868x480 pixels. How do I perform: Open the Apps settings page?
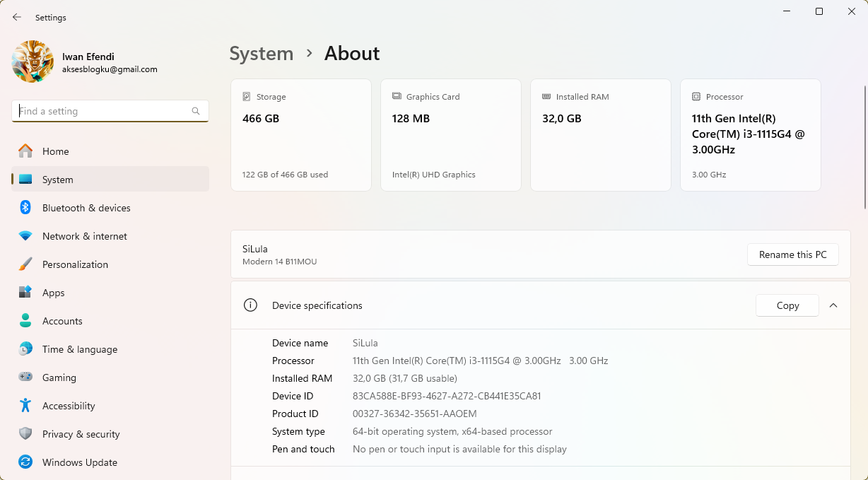tap(110, 293)
